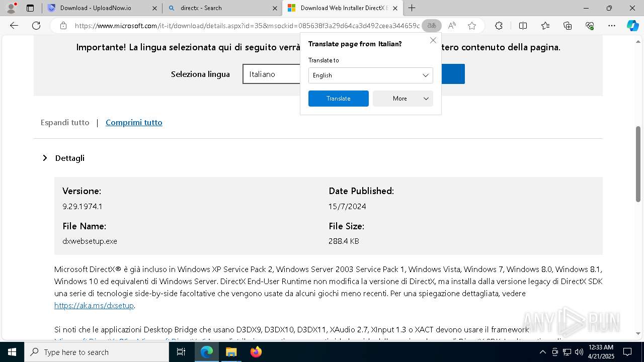Click the date 15/7/2024
The image size is (644, 362).
pos(347,206)
